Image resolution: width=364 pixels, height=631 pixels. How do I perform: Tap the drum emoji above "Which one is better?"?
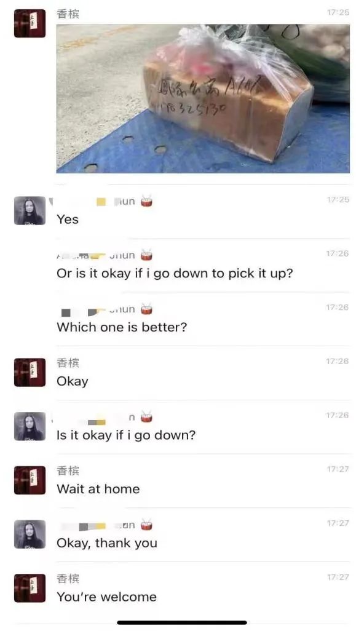[147, 309]
